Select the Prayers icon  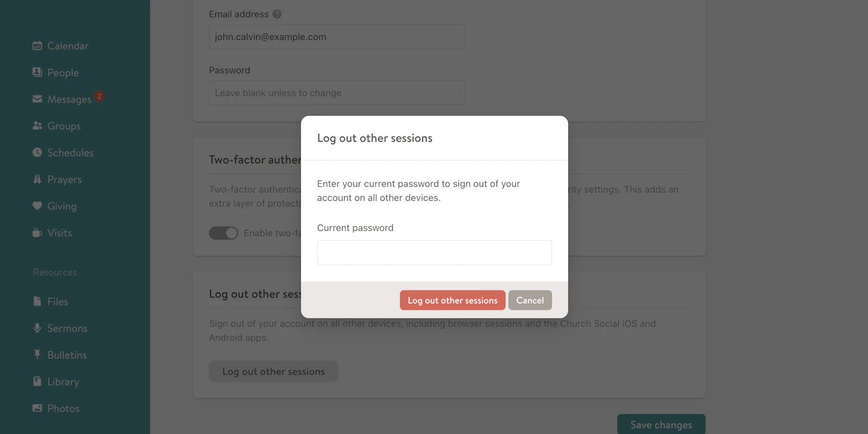36,179
